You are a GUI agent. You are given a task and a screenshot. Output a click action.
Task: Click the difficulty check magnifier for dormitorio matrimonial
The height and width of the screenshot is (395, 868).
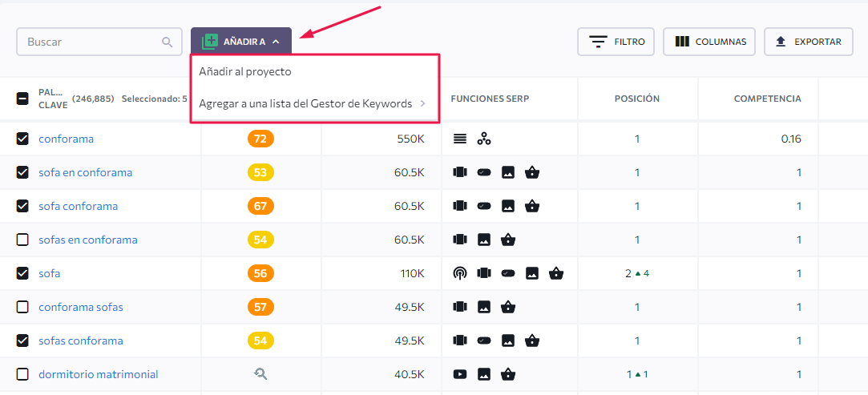point(260,374)
